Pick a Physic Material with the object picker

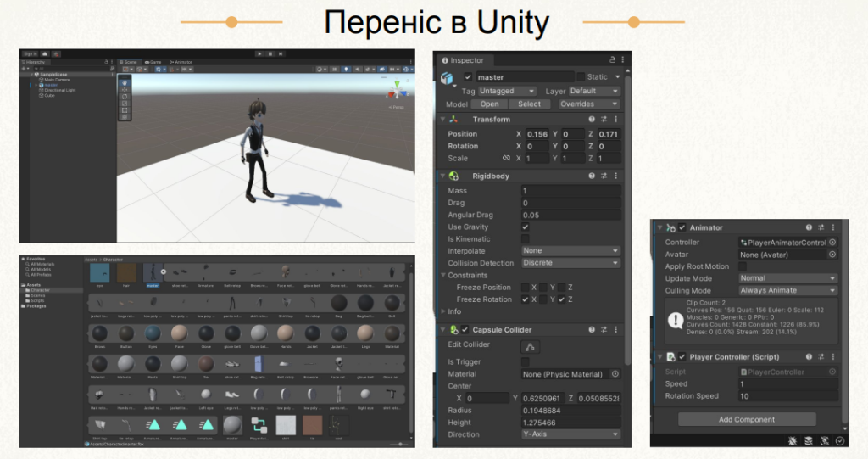[615, 374]
